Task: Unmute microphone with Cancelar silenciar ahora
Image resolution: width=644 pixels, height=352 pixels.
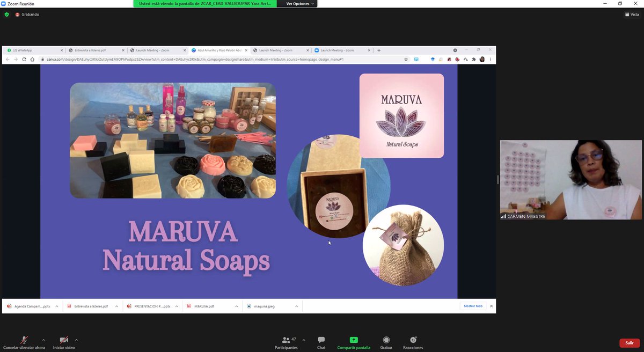Action: [x=24, y=343]
